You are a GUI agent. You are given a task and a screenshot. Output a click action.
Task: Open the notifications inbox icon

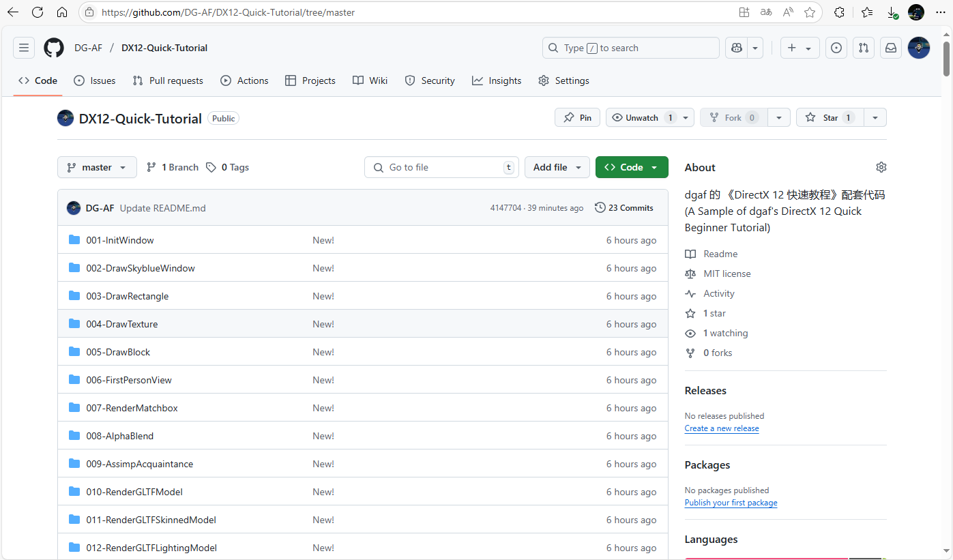[891, 48]
